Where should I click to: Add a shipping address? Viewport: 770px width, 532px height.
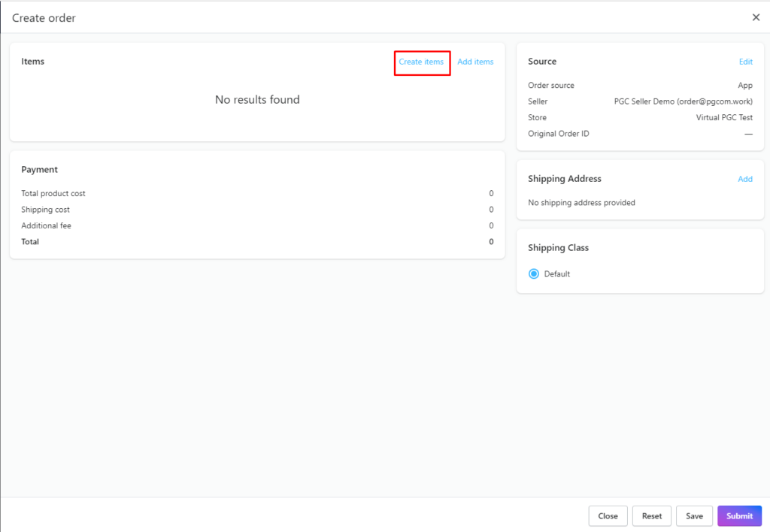point(745,179)
